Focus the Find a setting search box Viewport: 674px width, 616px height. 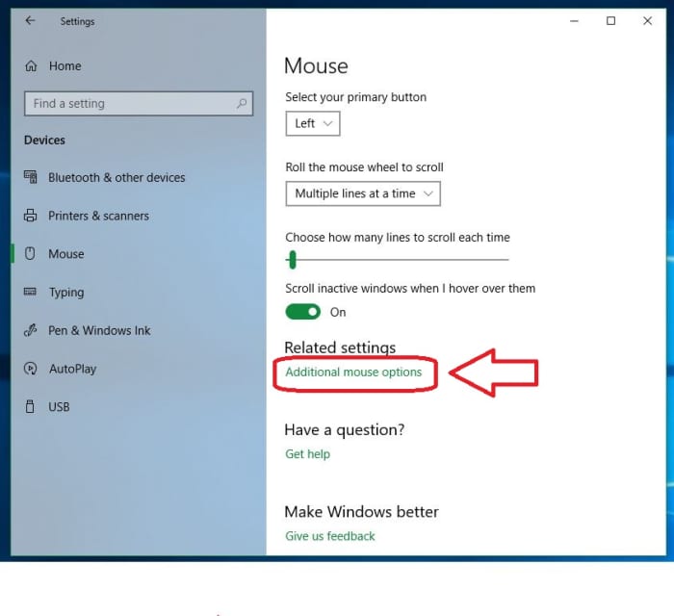point(139,103)
